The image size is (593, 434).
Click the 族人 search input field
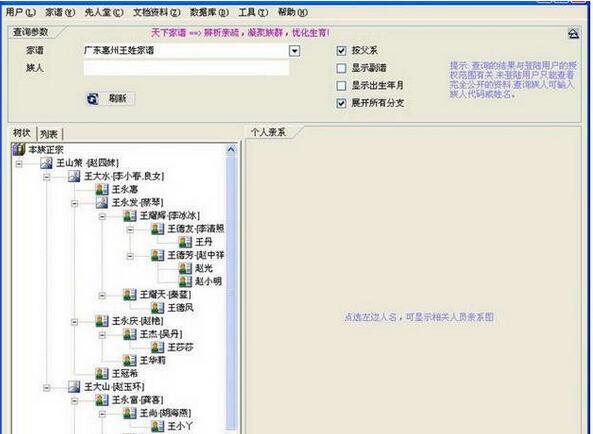point(186,68)
